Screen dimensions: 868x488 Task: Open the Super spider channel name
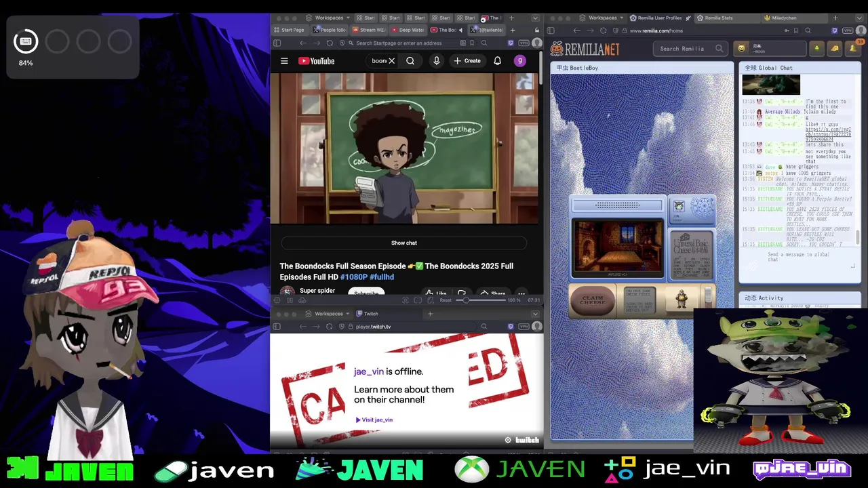tap(317, 291)
